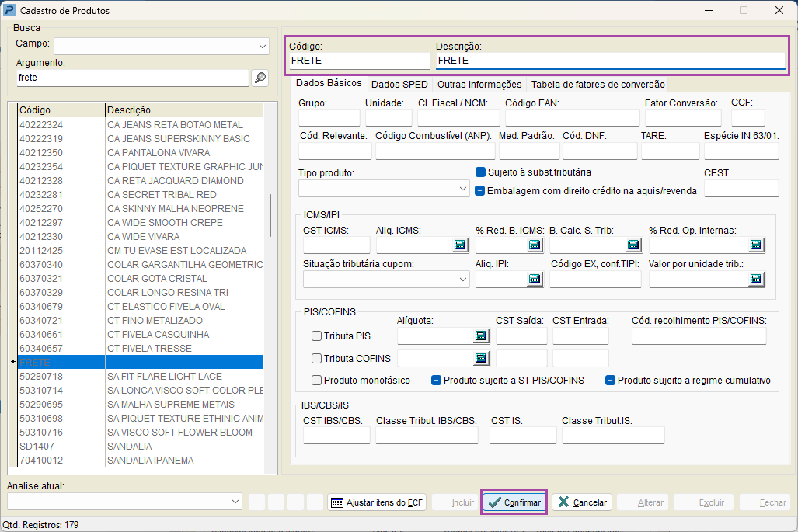The height and width of the screenshot is (532, 798).
Task: Click the product list vertical scrollbar
Action: [x=270, y=215]
